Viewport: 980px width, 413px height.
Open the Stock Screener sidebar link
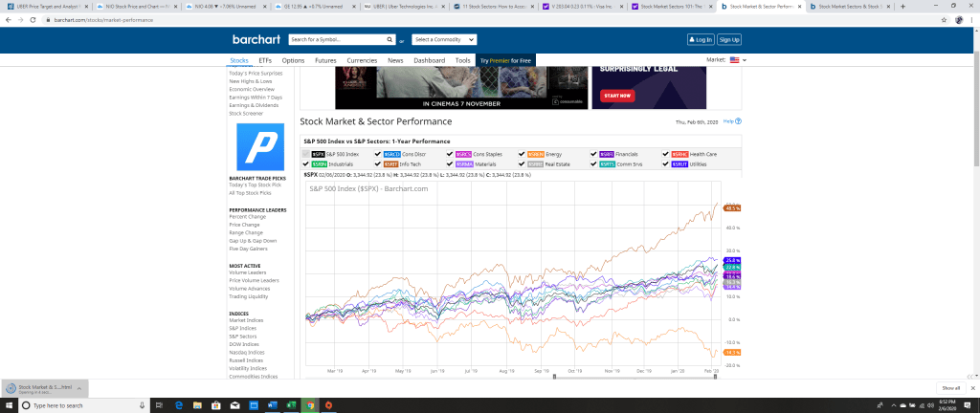pyautogui.click(x=246, y=113)
